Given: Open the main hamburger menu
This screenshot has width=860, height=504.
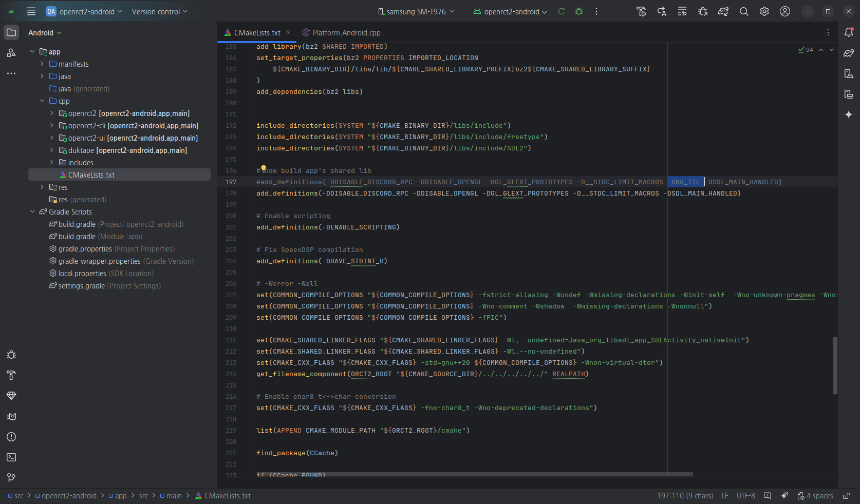Looking at the screenshot, I should point(31,11).
